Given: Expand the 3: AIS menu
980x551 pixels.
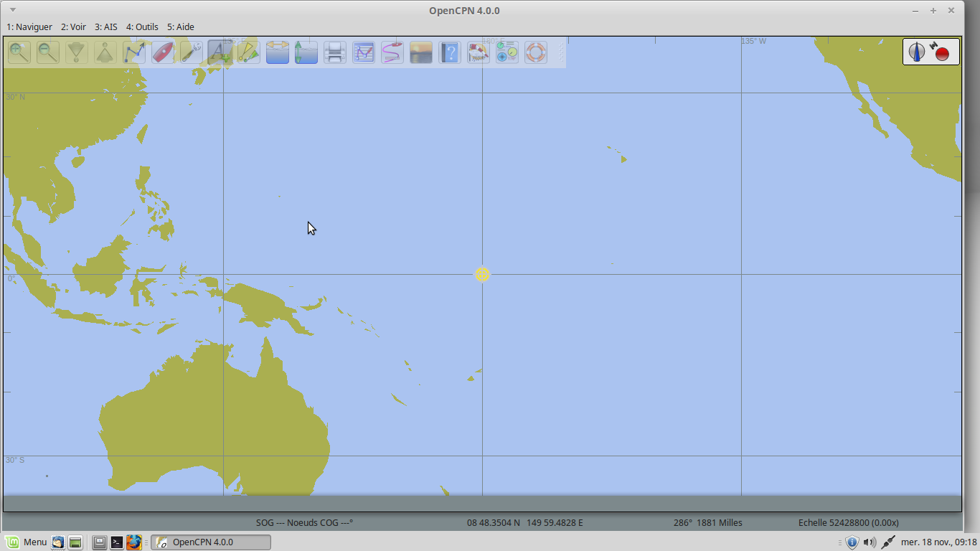Looking at the screenshot, I should [x=105, y=27].
